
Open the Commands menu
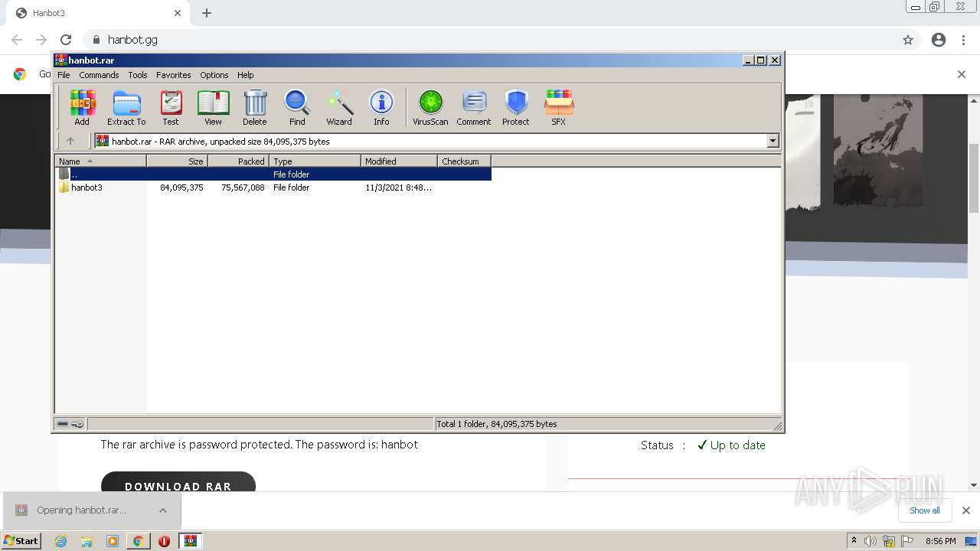tap(99, 75)
